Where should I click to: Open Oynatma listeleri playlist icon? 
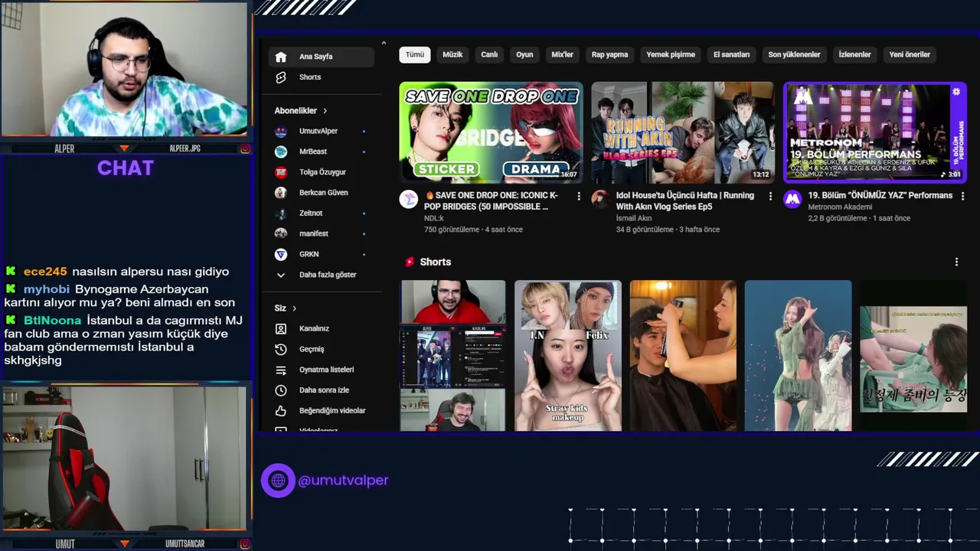pyautogui.click(x=281, y=370)
